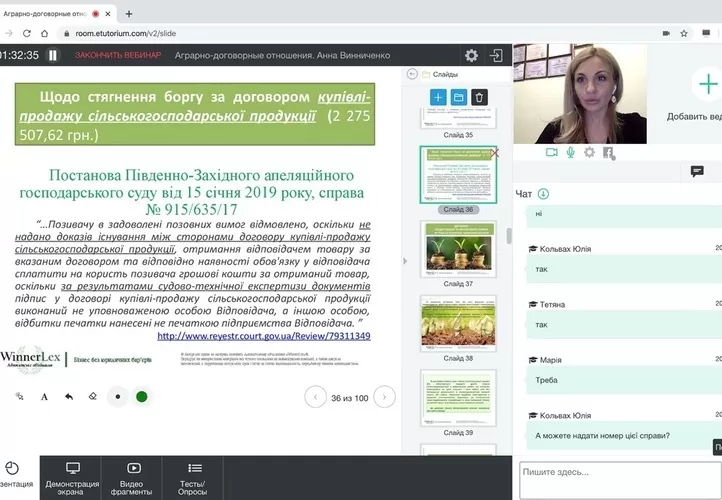Click the browser home icon
Screen dimensions: 722x500
tap(44, 33)
